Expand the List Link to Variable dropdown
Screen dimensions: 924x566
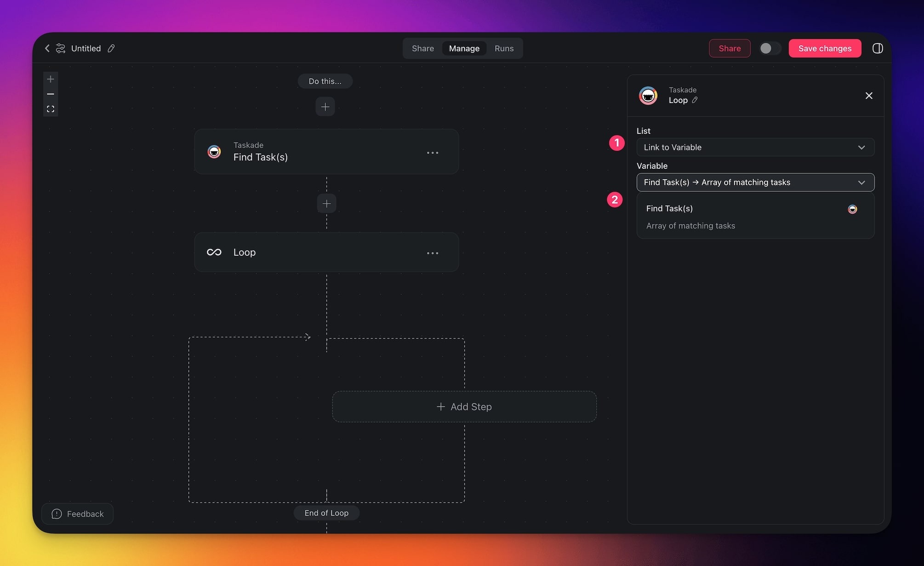[755, 147]
